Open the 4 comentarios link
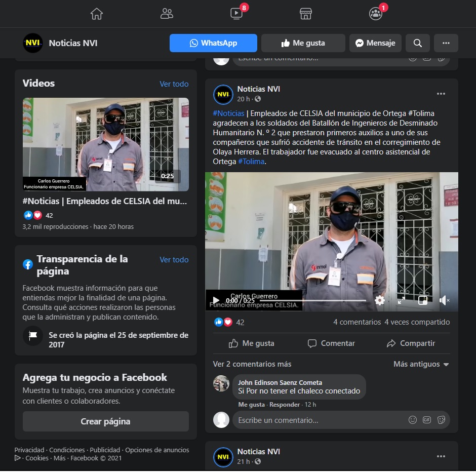476x472 pixels. coord(357,322)
